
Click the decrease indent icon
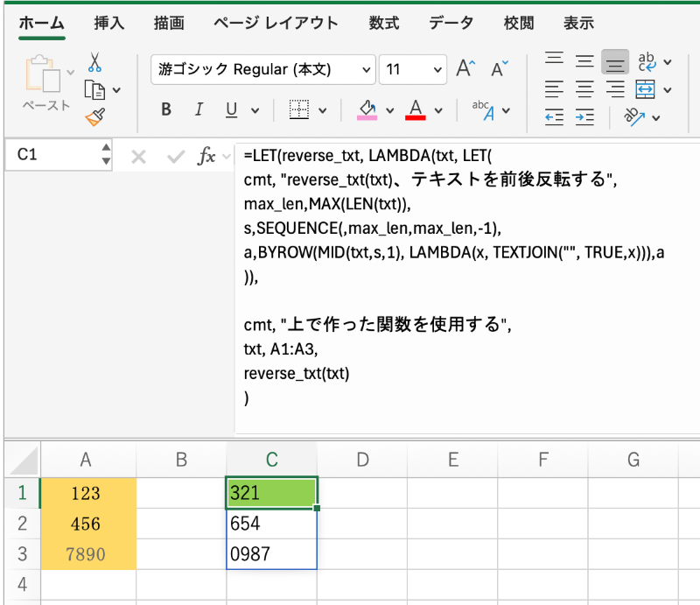point(554,117)
